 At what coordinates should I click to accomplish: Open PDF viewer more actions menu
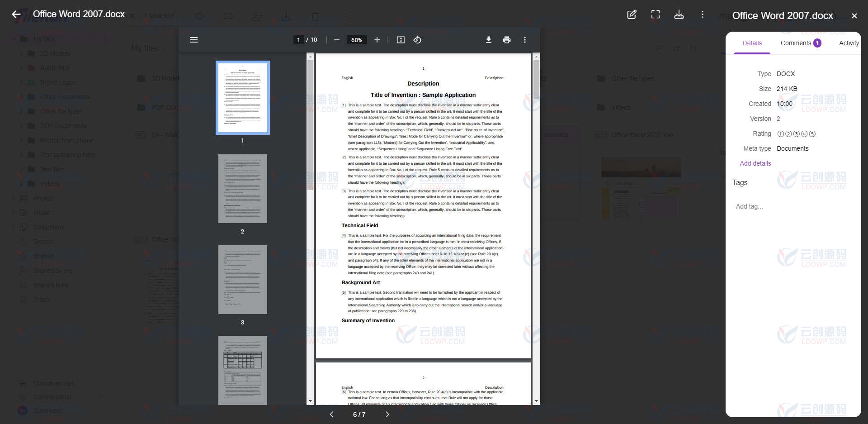(x=525, y=40)
